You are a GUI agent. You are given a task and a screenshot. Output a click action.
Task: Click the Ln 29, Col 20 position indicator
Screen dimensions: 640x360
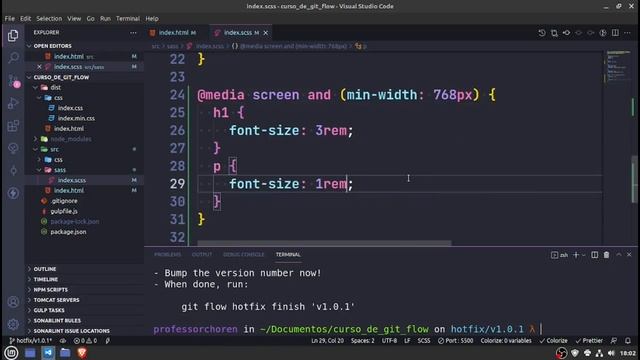[327, 340]
